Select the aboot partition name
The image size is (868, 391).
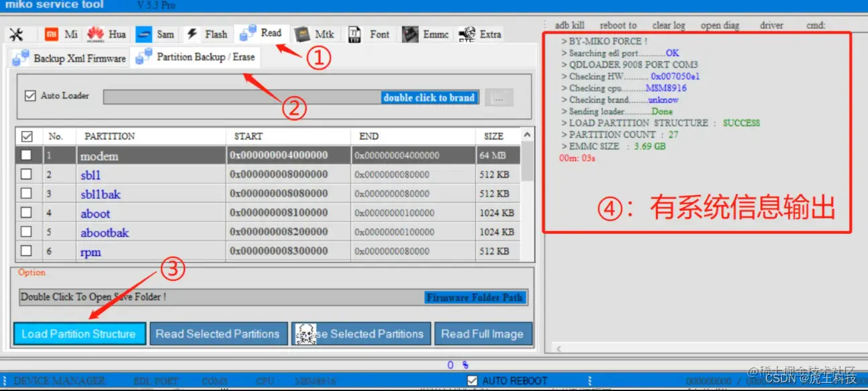point(95,214)
